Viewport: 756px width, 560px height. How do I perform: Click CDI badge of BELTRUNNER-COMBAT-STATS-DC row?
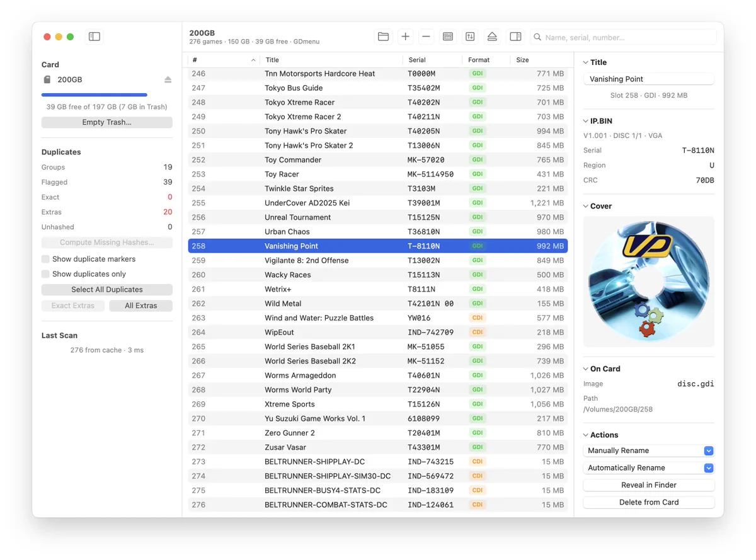478,505
